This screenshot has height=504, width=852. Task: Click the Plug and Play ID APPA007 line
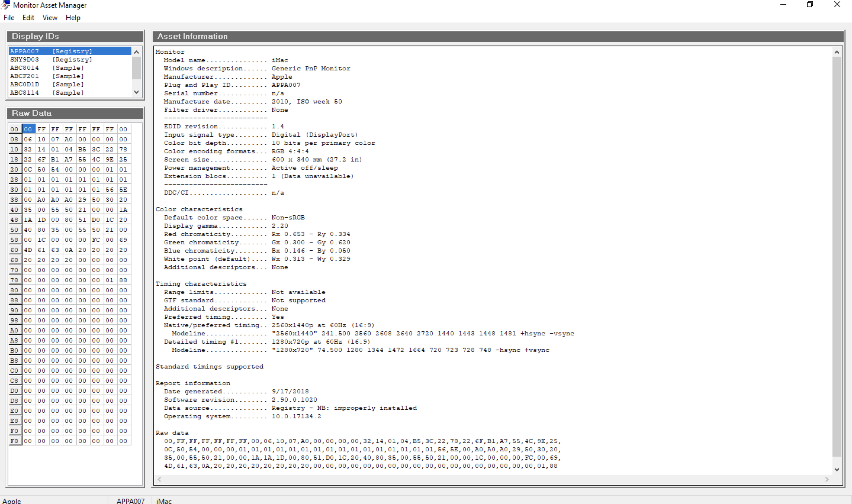pos(232,85)
